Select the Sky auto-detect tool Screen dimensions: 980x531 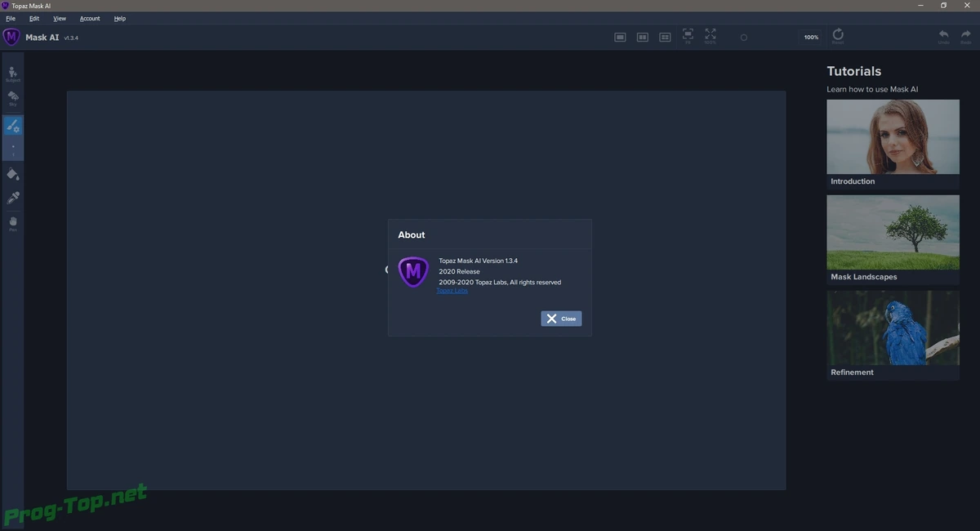[x=13, y=98]
